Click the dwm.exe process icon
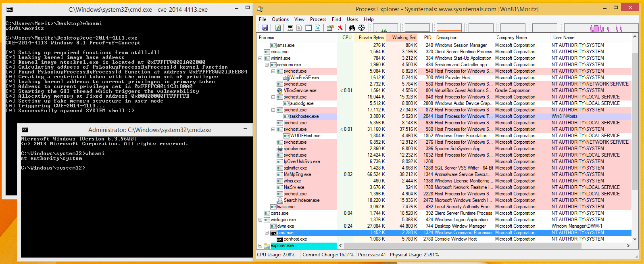This screenshot has height=264, width=644. point(273,226)
